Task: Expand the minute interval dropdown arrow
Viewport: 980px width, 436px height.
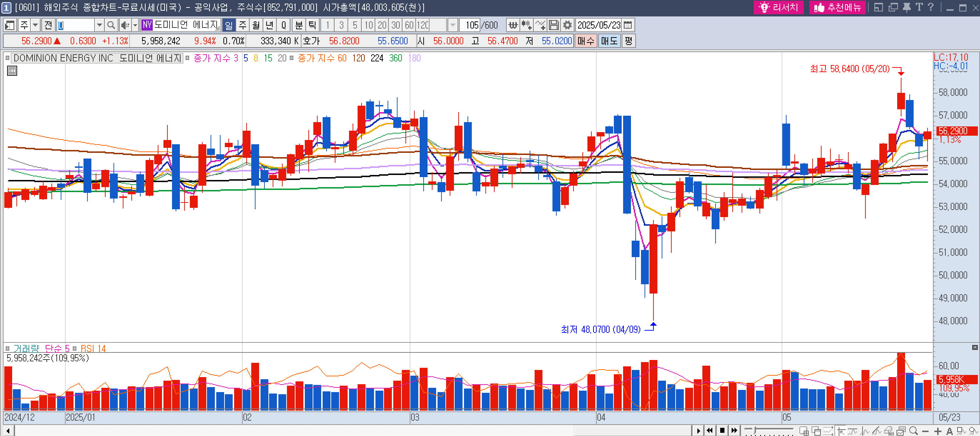Action: pos(452,25)
